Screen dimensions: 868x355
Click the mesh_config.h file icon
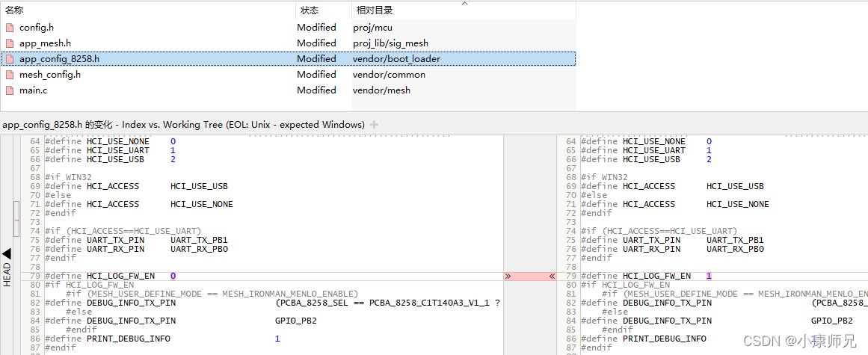pos(10,74)
